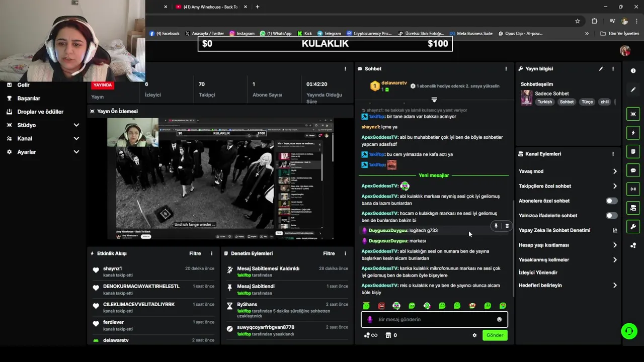
Task: Open the three-dot menu of Kanal Eylemleri
Action: pos(613,154)
